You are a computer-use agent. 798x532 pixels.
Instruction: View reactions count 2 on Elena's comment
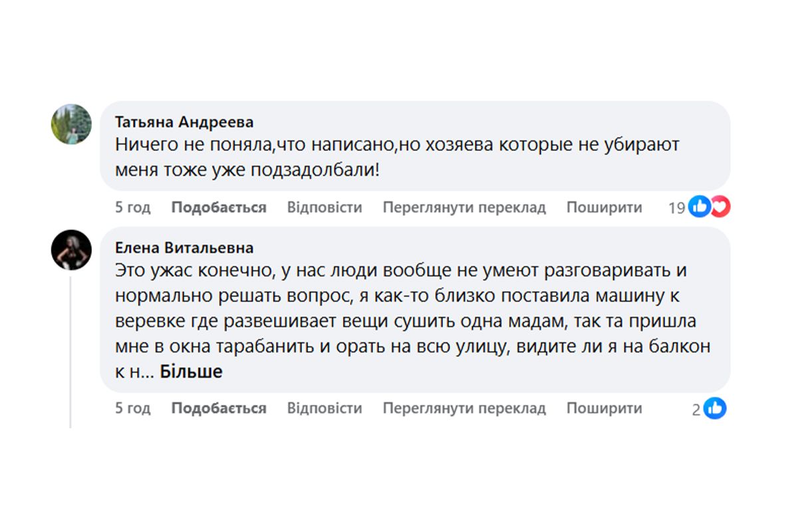point(697,408)
